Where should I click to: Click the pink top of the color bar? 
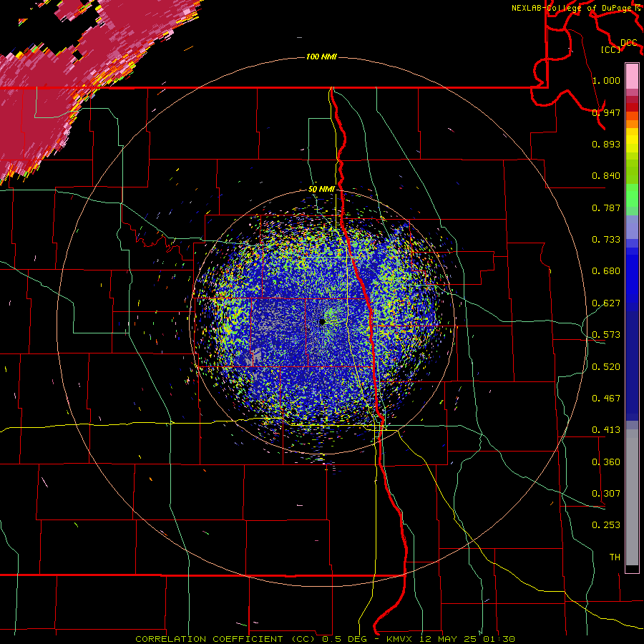632,77
